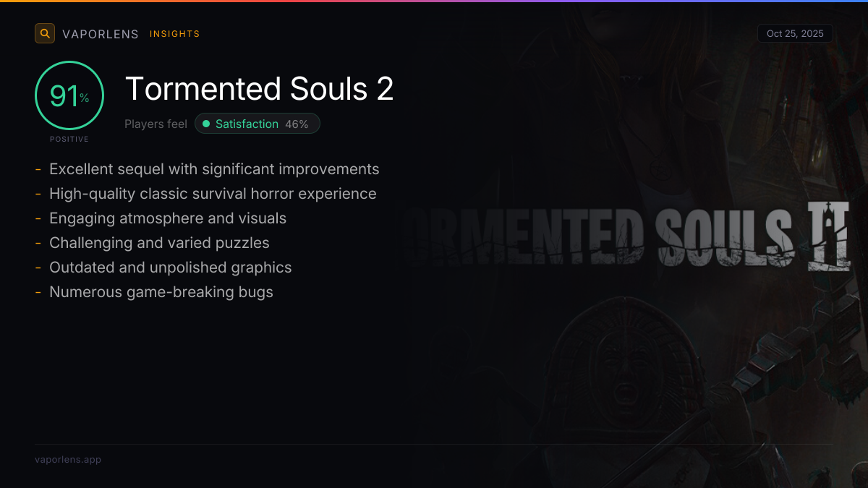This screenshot has height=488, width=868.
Task: Click the Satisfaction 46% pill
Action: click(x=257, y=124)
